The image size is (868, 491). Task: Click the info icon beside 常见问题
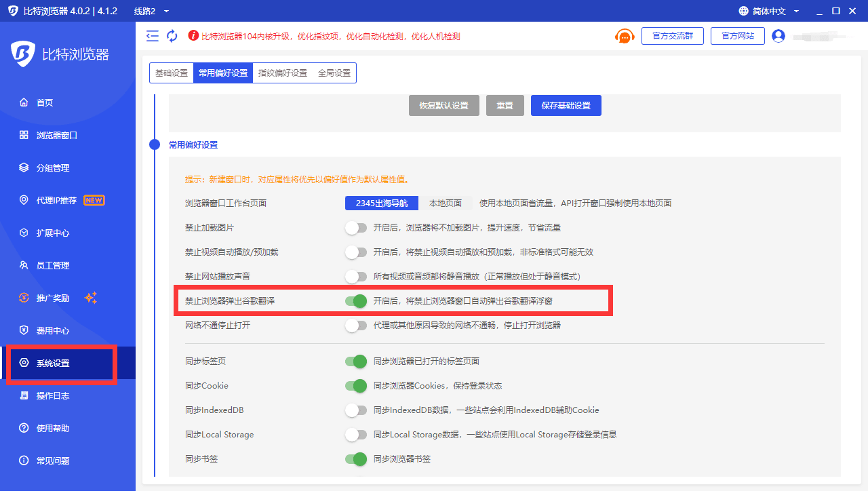tap(24, 460)
